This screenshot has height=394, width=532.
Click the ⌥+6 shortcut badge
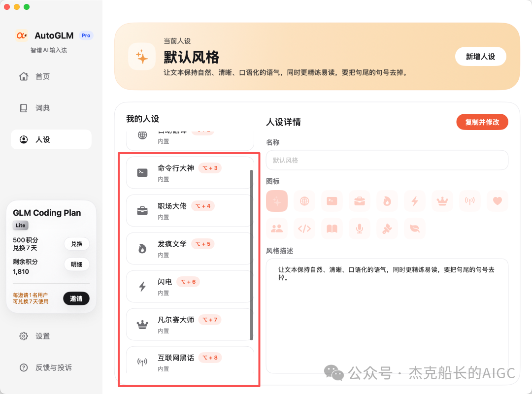click(188, 282)
